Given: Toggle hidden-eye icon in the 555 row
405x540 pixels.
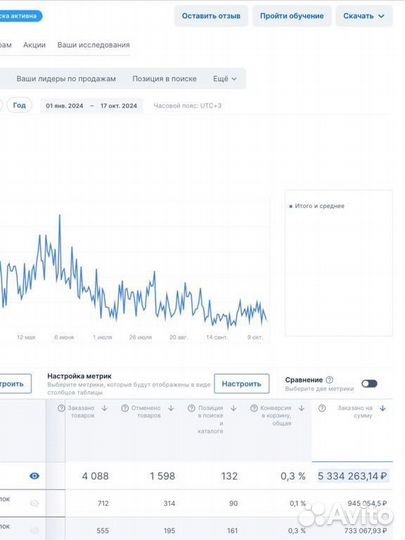Looking at the screenshot, I should tap(34, 530).
